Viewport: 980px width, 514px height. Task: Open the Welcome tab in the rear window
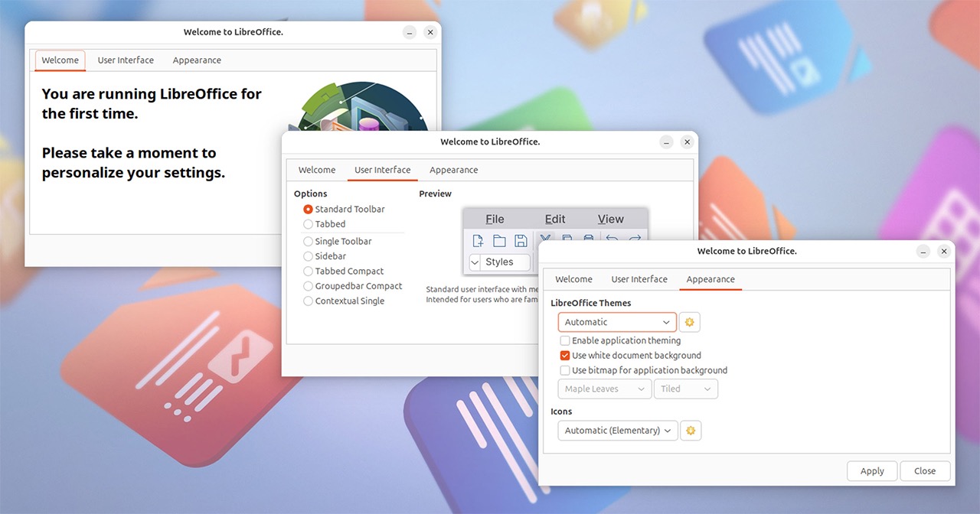pyautogui.click(x=60, y=60)
